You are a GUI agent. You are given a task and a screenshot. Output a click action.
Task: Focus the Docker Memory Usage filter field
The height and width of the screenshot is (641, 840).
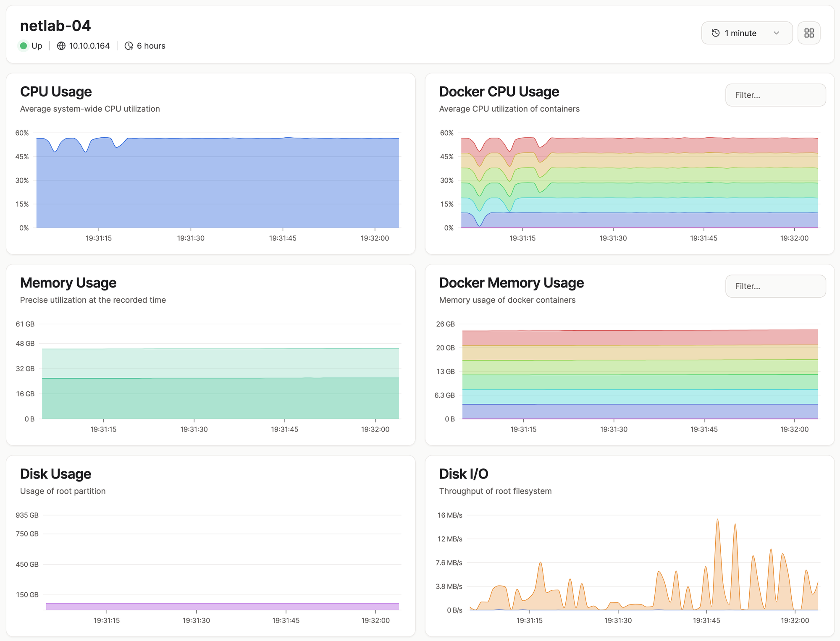[775, 286]
